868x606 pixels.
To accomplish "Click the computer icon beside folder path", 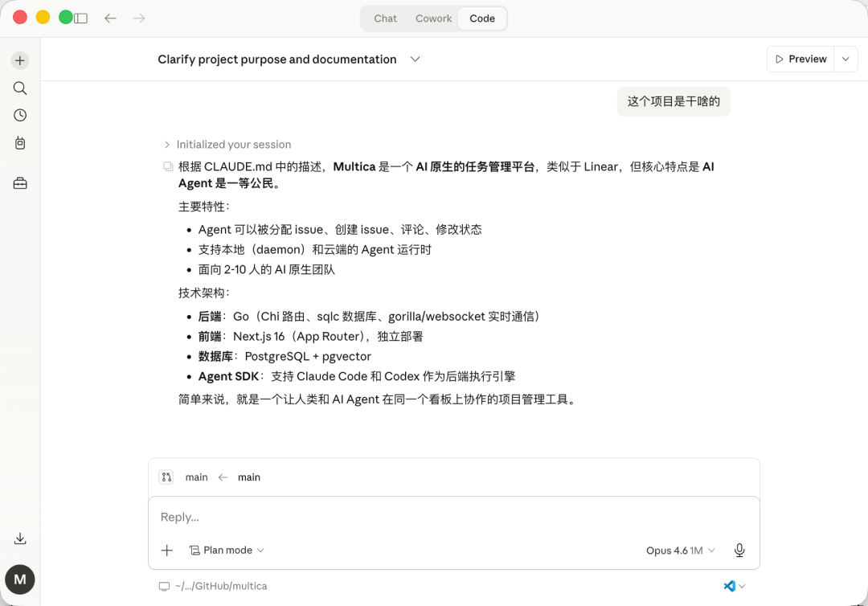I will point(165,586).
